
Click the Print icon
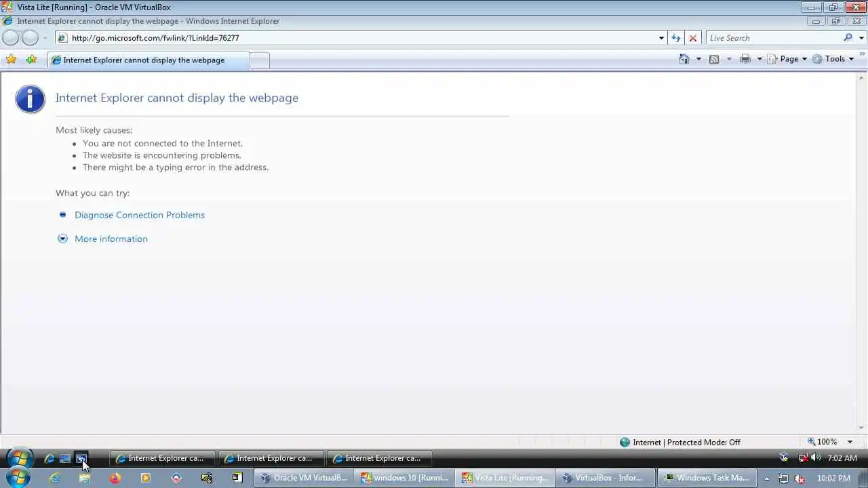pyautogui.click(x=745, y=59)
